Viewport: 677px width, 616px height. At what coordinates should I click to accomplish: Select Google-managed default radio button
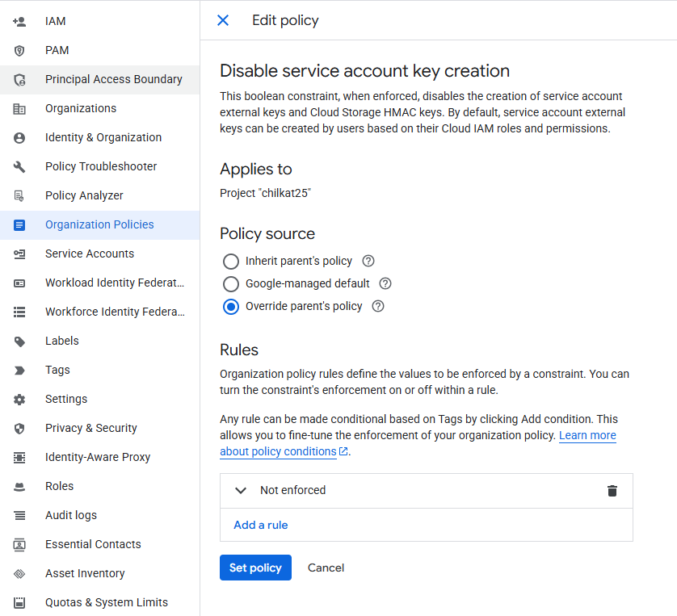[230, 284]
